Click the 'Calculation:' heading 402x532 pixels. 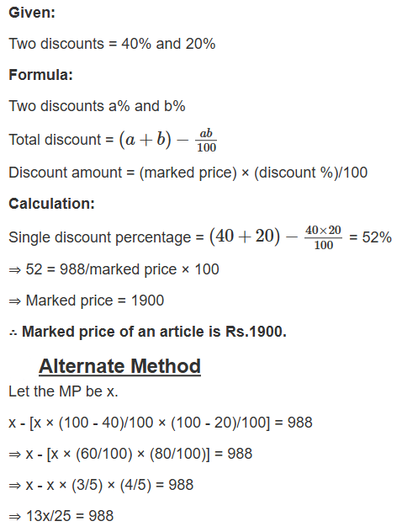pyautogui.click(x=51, y=204)
